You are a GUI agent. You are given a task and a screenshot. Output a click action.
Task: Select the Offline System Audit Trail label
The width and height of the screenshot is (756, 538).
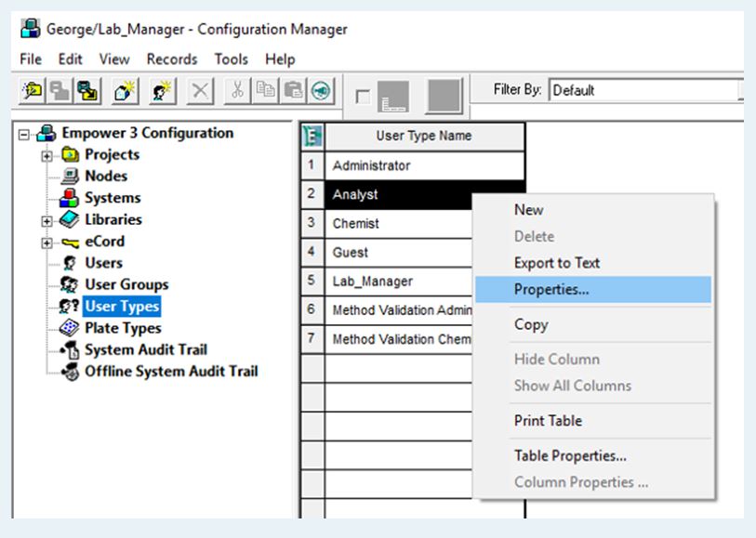[x=171, y=372]
